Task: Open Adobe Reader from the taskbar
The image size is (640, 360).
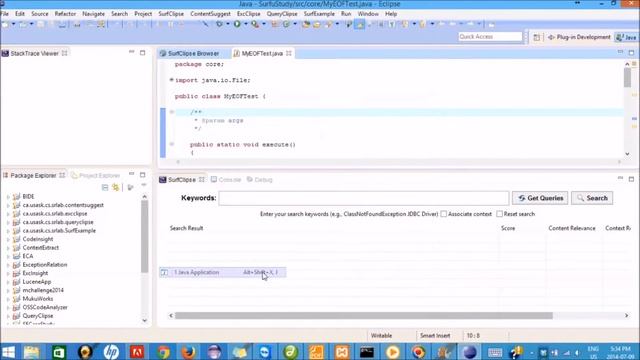Action: (137, 352)
